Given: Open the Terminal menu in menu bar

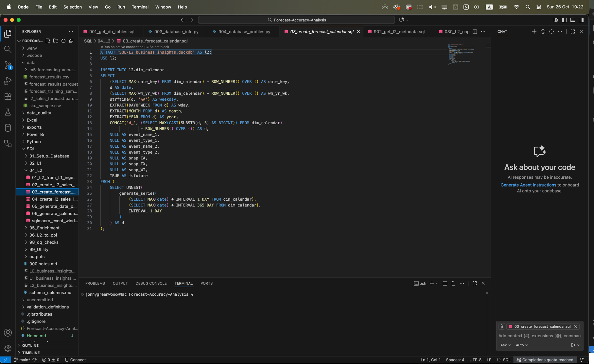Looking at the screenshot, I should [140, 7].
